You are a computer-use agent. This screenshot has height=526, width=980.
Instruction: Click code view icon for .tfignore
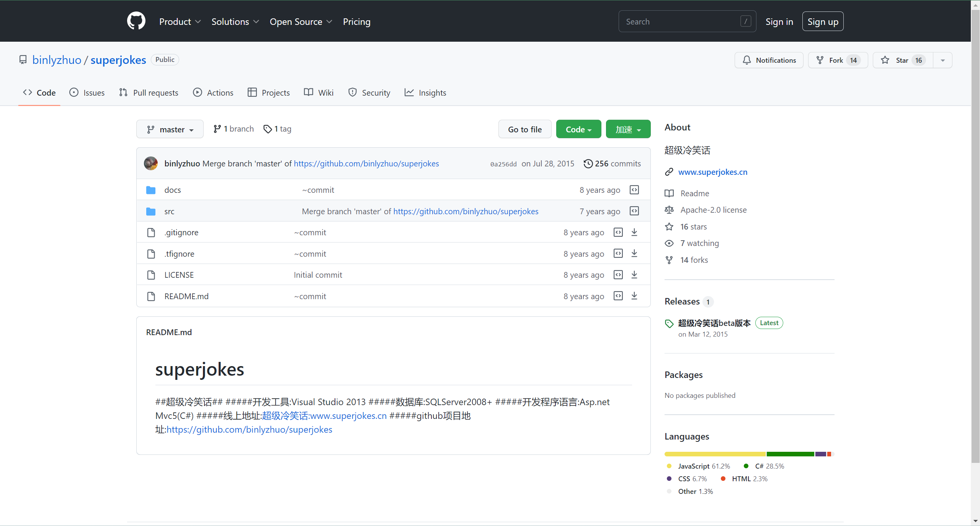pyautogui.click(x=618, y=253)
